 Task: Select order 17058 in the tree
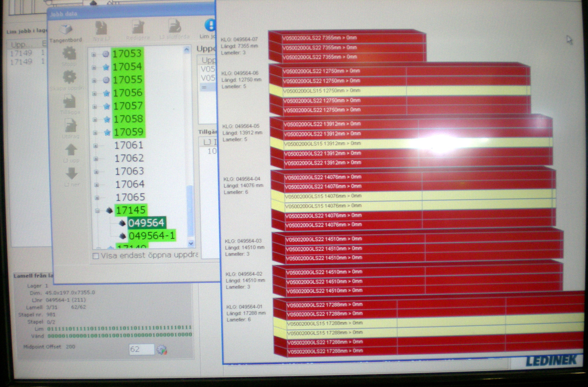(x=128, y=119)
